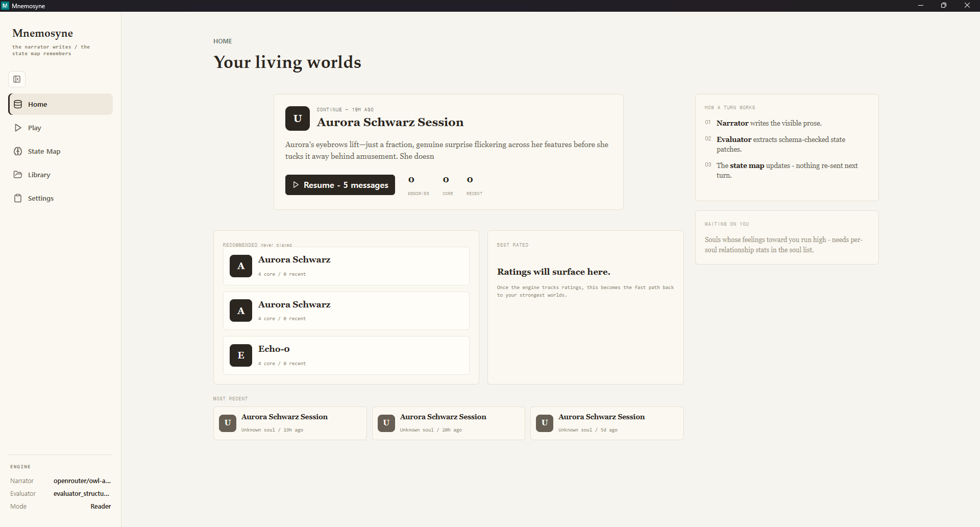Open the session from 5d ago

(x=607, y=423)
